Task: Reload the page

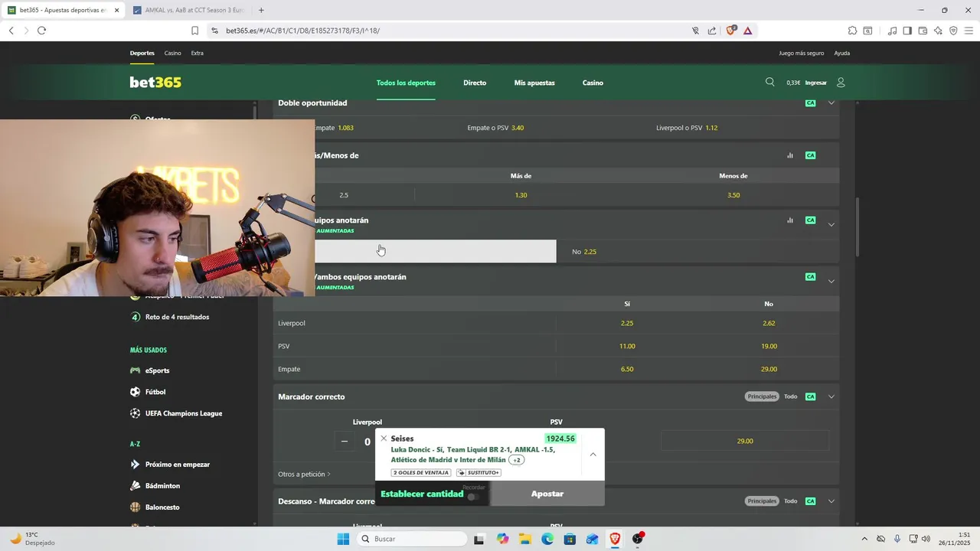Action: click(41, 31)
